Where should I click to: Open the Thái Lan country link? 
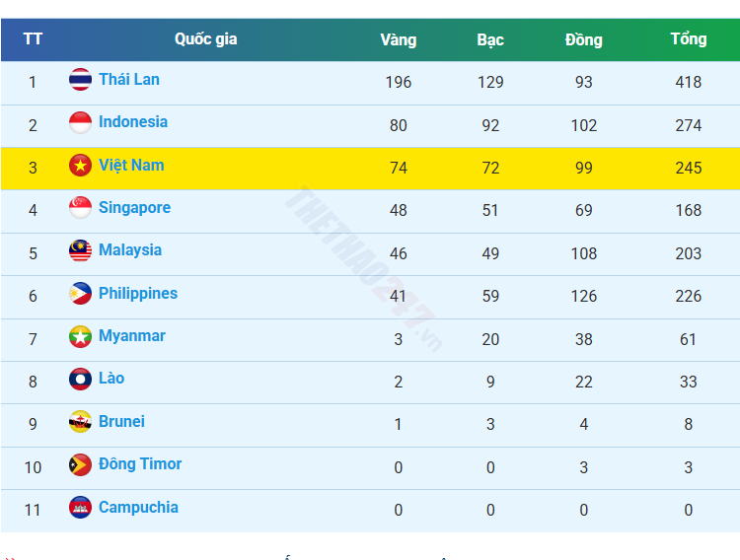[129, 79]
